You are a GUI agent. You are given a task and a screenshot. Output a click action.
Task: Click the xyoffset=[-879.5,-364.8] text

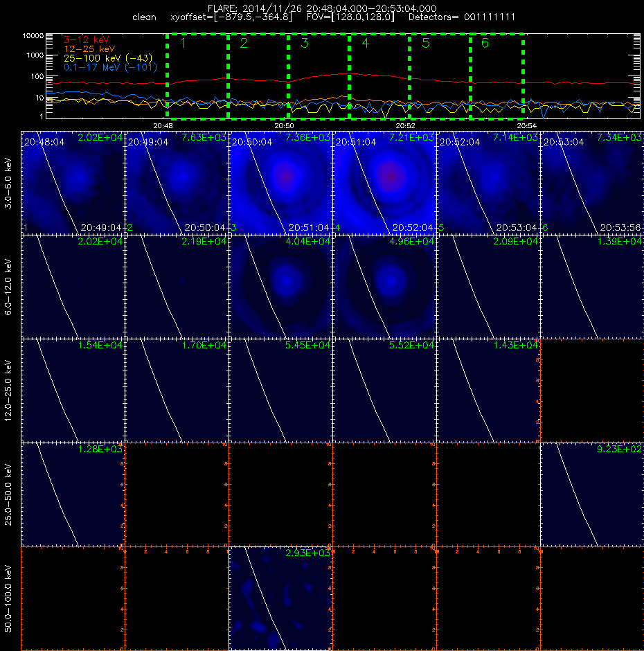[231, 17]
